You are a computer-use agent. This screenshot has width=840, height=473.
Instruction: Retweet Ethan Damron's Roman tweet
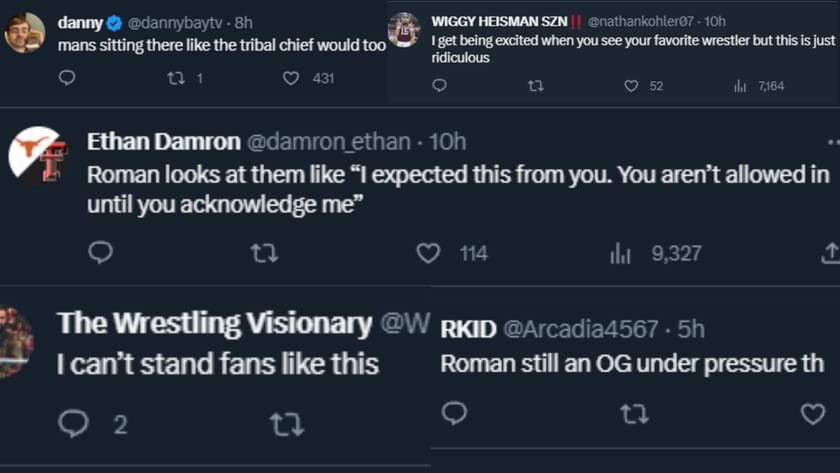click(x=264, y=253)
